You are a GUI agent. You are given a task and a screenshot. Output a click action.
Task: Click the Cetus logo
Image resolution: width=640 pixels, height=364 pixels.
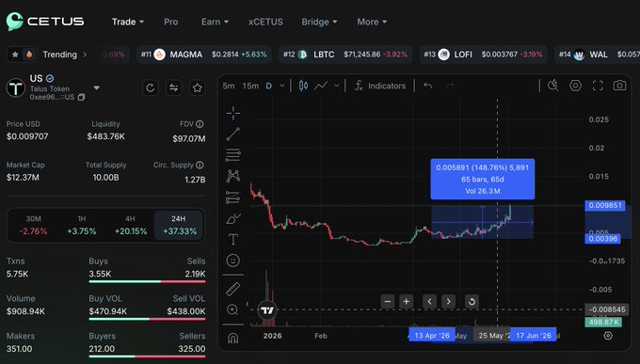coord(45,22)
